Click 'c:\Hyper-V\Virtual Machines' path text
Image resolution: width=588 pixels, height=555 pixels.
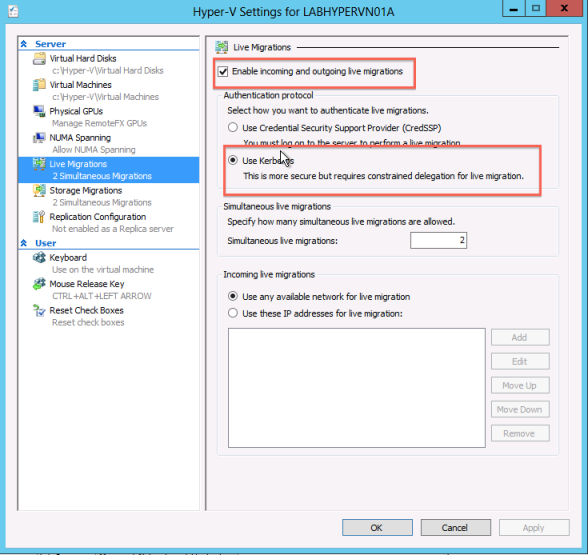click(x=105, y=97)
